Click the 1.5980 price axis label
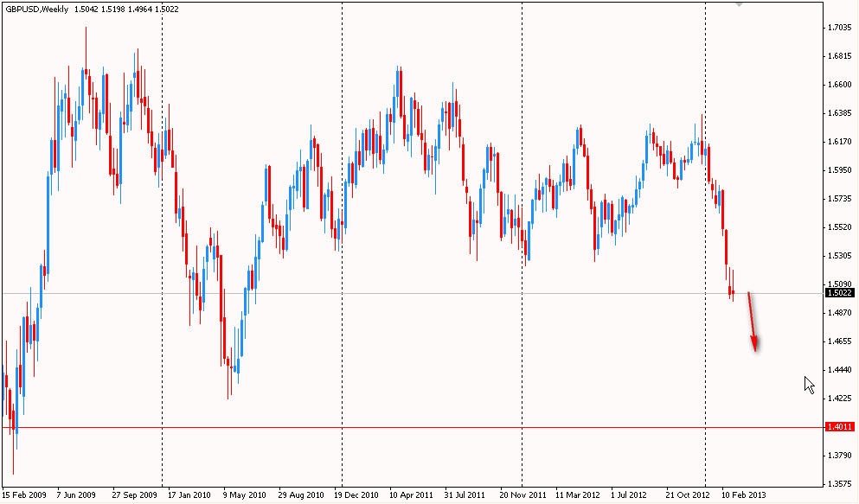859x504 pixels. (839, 170)
